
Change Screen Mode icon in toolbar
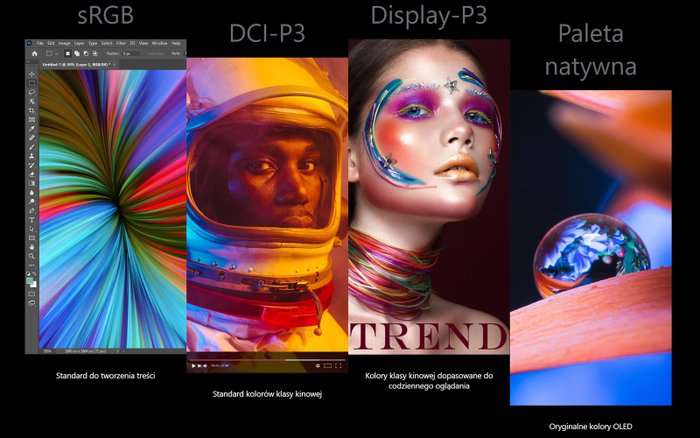(32, 304)
